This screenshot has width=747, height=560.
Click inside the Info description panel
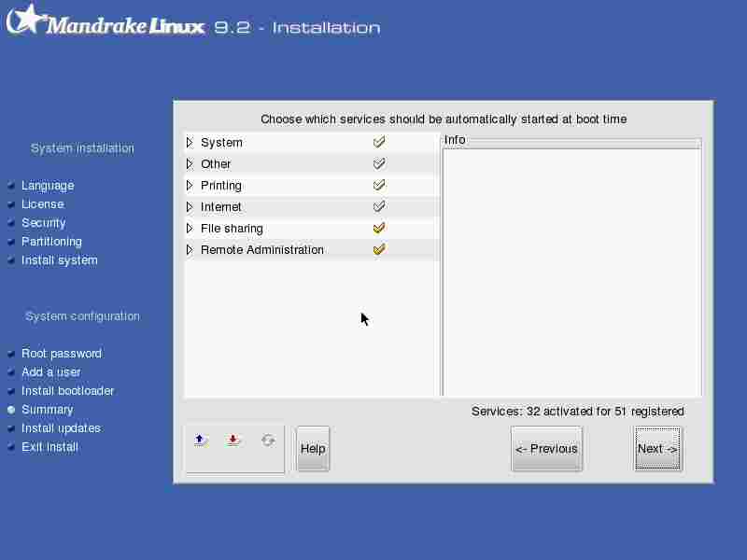point(571,272)
